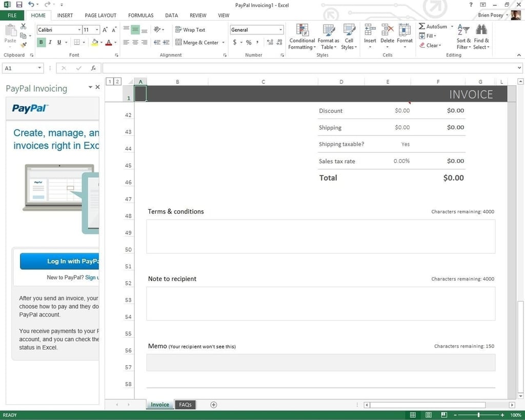
Task: Click the Decrease Indent icon
Action: tap(157, 42)
